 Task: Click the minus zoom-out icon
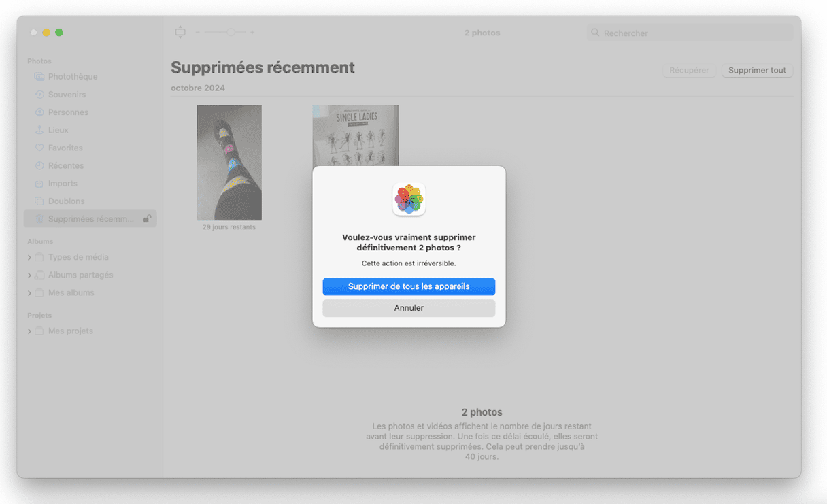pos(198,32)
